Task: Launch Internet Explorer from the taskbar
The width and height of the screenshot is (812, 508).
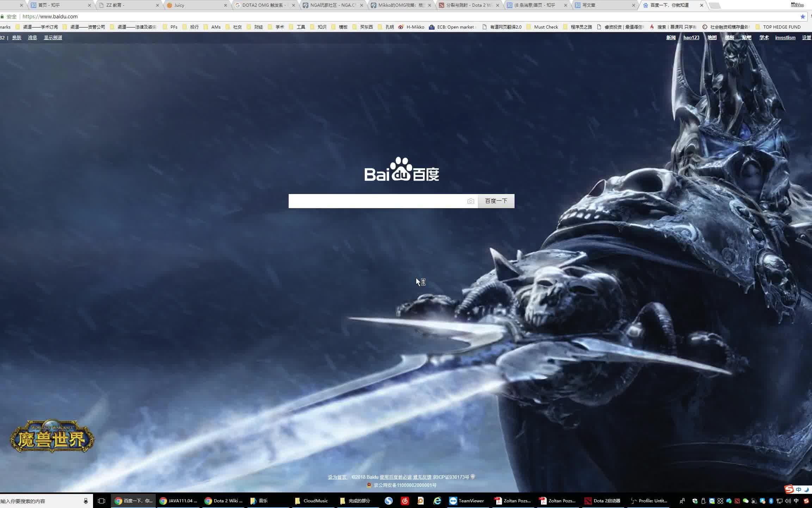Action: coord(437,501)
